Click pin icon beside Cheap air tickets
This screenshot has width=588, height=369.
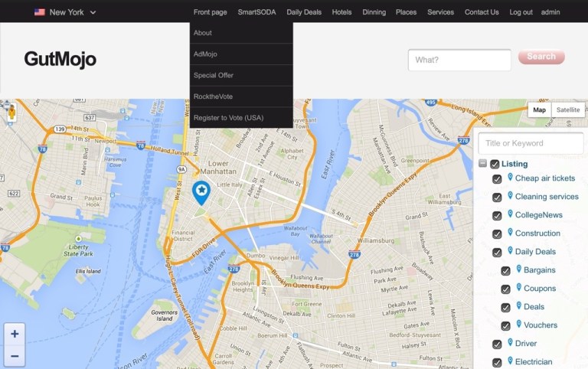pos(510,178)
